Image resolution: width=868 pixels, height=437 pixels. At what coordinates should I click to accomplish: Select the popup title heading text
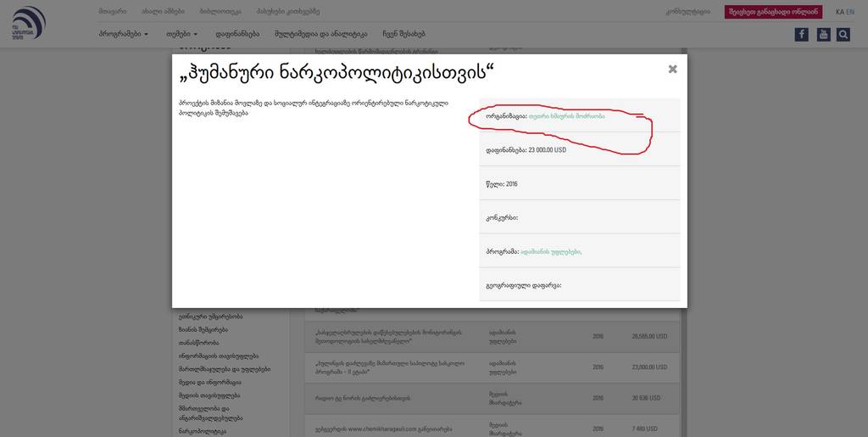click(x=337, y=74)
